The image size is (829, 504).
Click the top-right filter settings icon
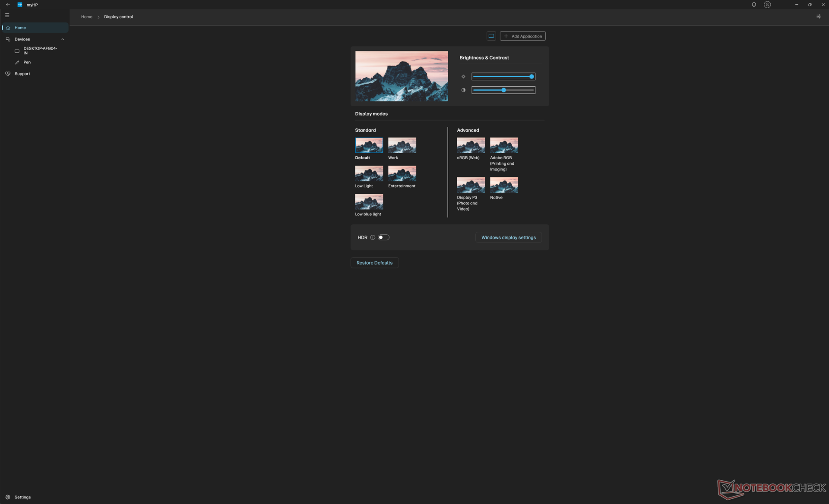[818, 16]
